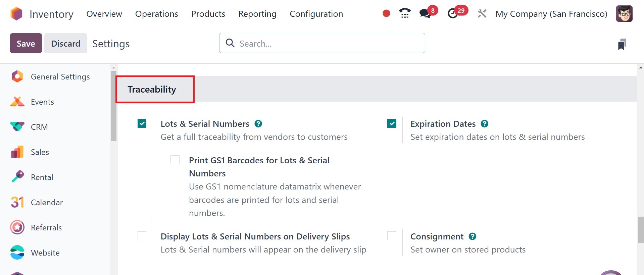This screenshot has width=644, height=275.
Task: Open the activities clock icon
Action: pyautogui.click(x=453, y=13)
